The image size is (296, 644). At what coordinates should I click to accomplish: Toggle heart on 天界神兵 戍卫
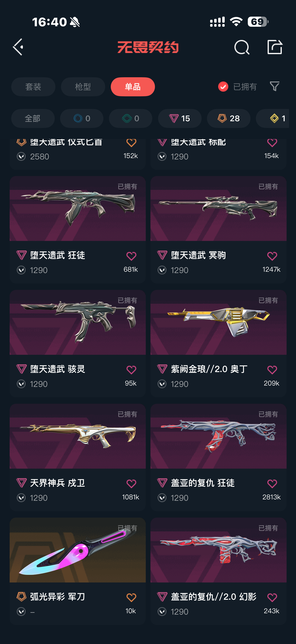pos(131,483)
